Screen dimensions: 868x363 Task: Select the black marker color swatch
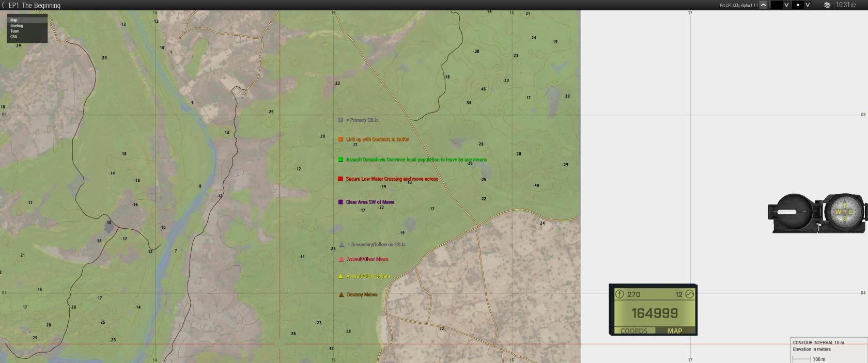point(777,5)
